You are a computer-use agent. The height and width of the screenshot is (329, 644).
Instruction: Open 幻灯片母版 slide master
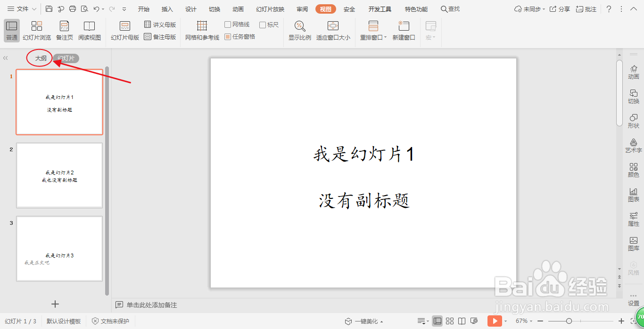pos(125,31)
